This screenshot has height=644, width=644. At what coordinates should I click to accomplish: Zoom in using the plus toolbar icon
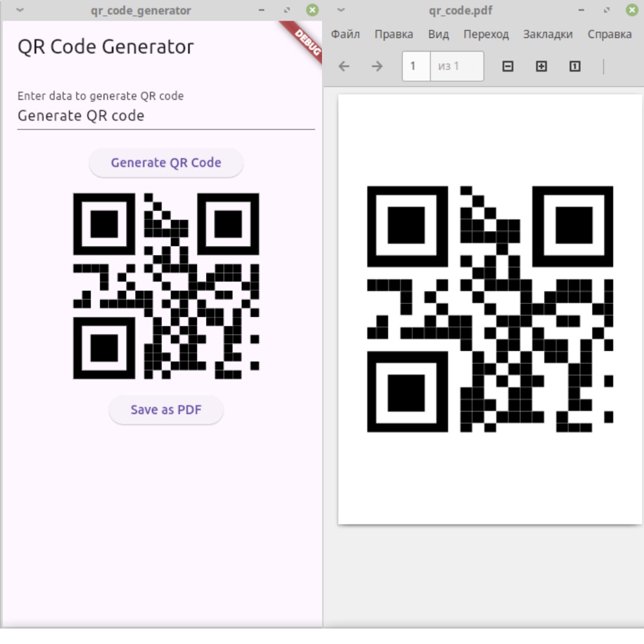coord(542,66)
